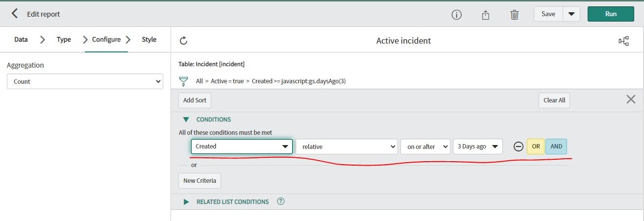Image resolution: width=644 pixels, height=221 pixels.
Task: Click the back arrow beside Edit report
Action: [15, 14]
